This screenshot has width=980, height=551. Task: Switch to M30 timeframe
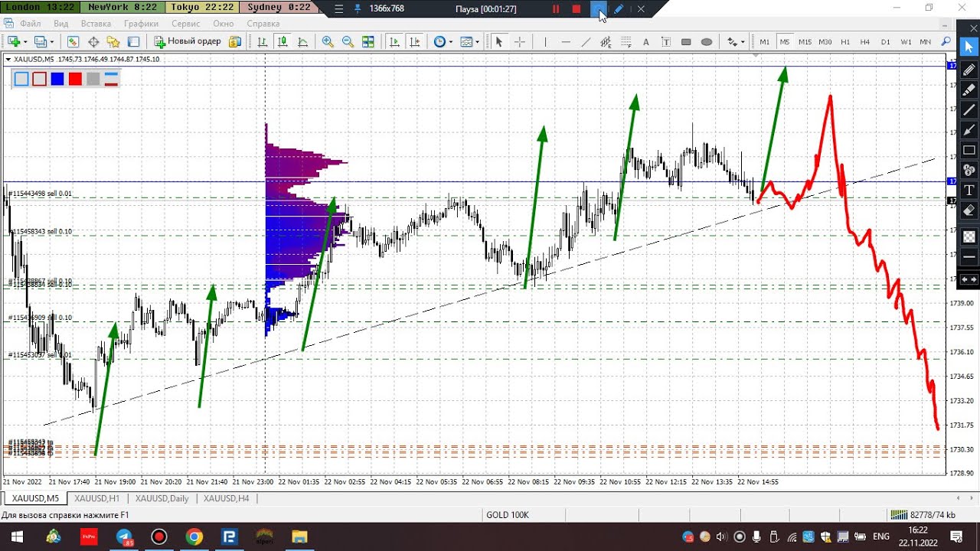pyautogui.click(x=825, y=41)
